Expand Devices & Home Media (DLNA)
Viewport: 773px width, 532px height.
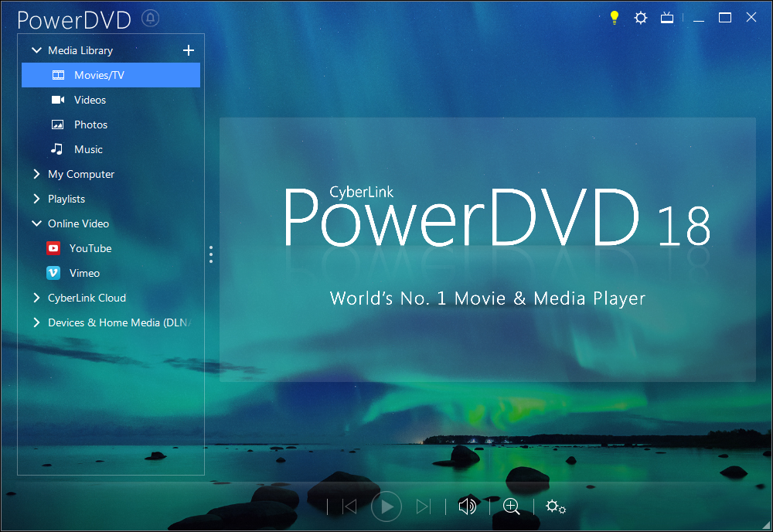[x=36, y=322]
